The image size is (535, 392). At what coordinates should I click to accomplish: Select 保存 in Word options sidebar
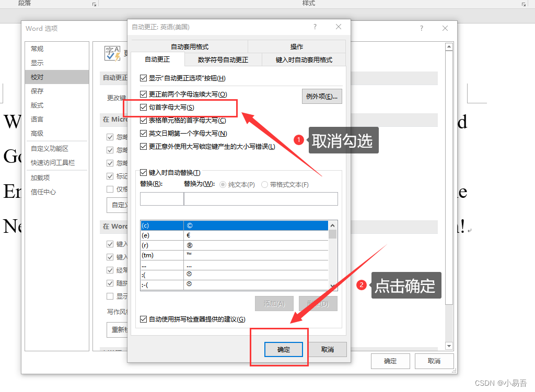coord(56,91)
